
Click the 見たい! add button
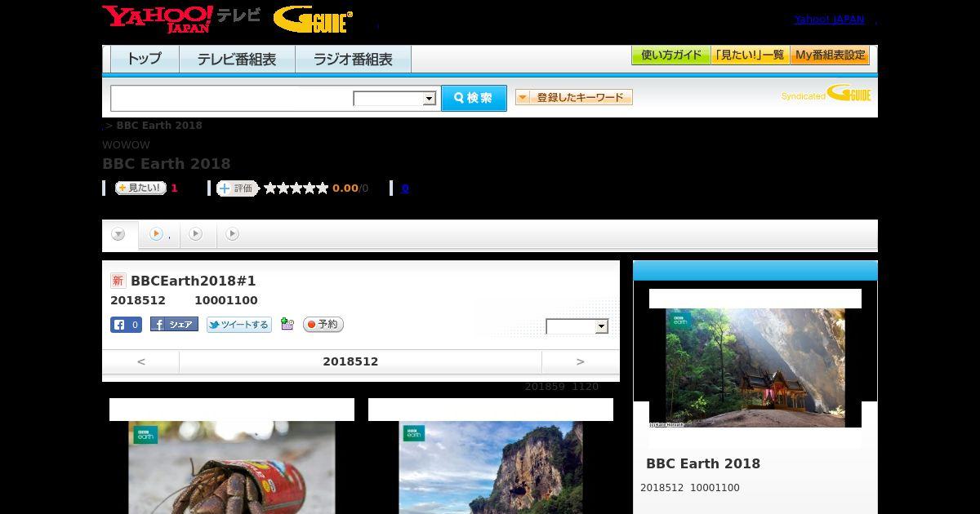tap(140, 188)
